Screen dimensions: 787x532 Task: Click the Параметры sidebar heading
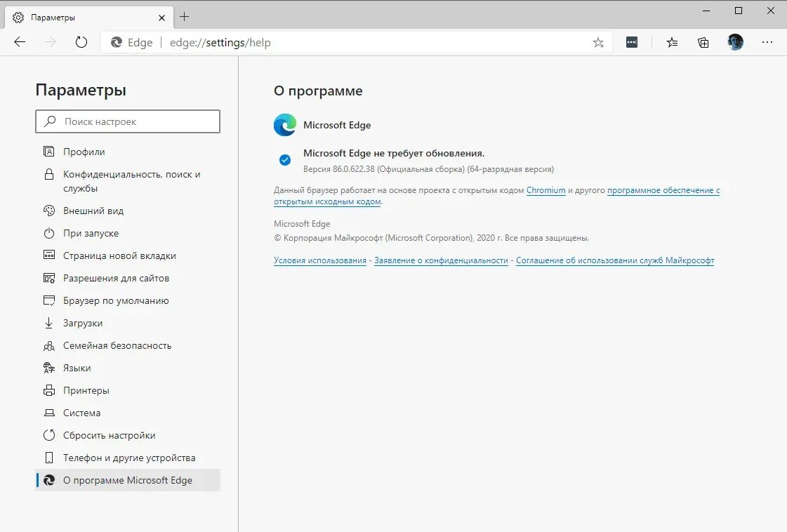[x=81, y=90]
